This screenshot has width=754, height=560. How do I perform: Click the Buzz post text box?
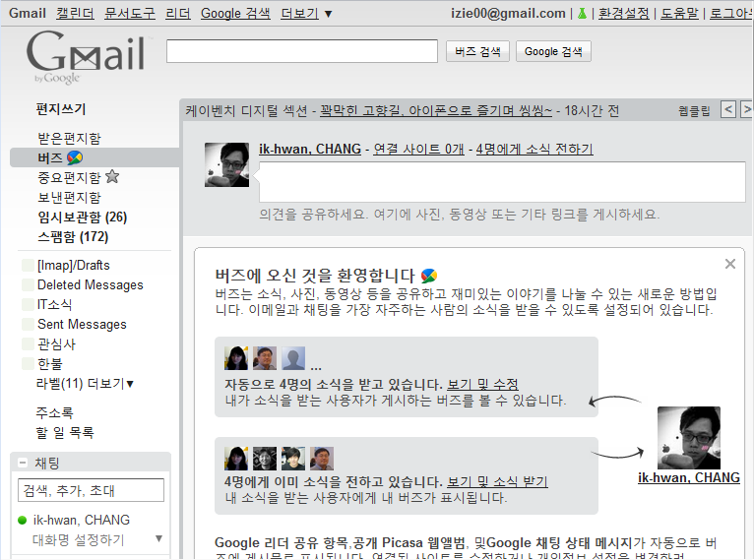(503, 182)
